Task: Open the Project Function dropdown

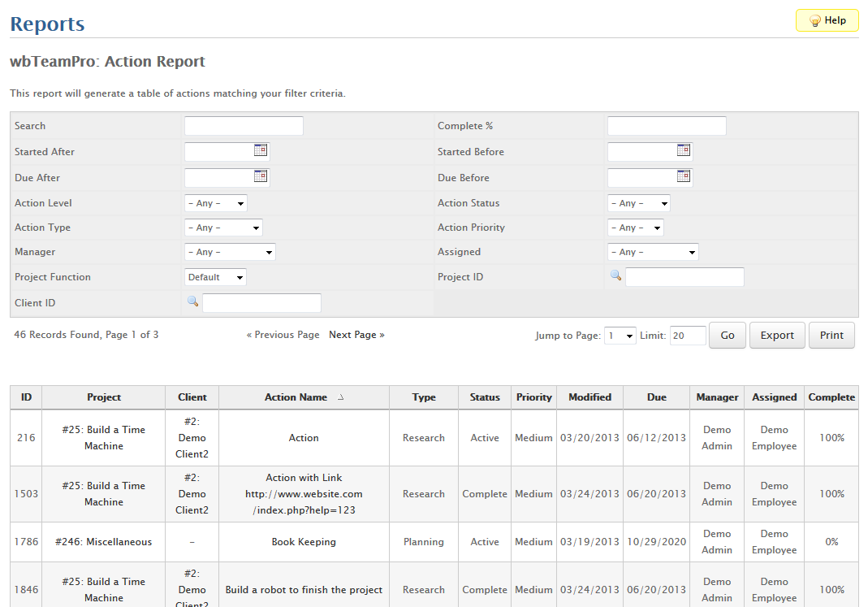Action: pos(215,278)
